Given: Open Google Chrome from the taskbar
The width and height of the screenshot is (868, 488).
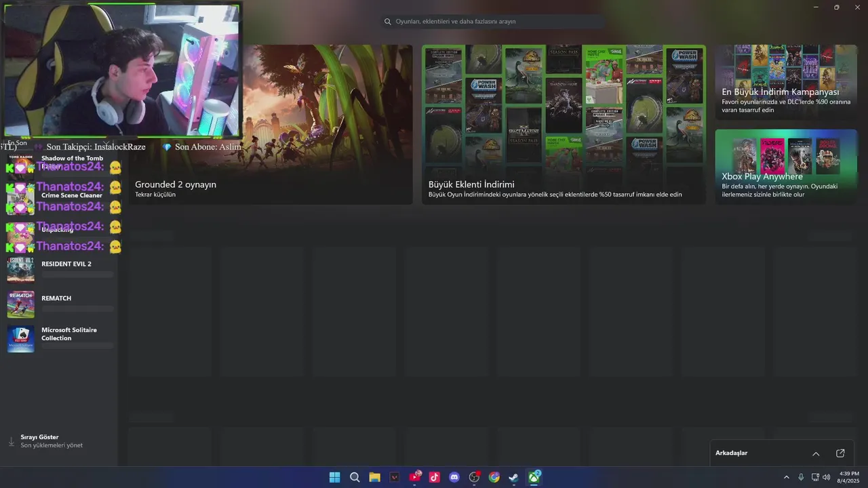Looking at the screenshot, I should click(494, 477).
